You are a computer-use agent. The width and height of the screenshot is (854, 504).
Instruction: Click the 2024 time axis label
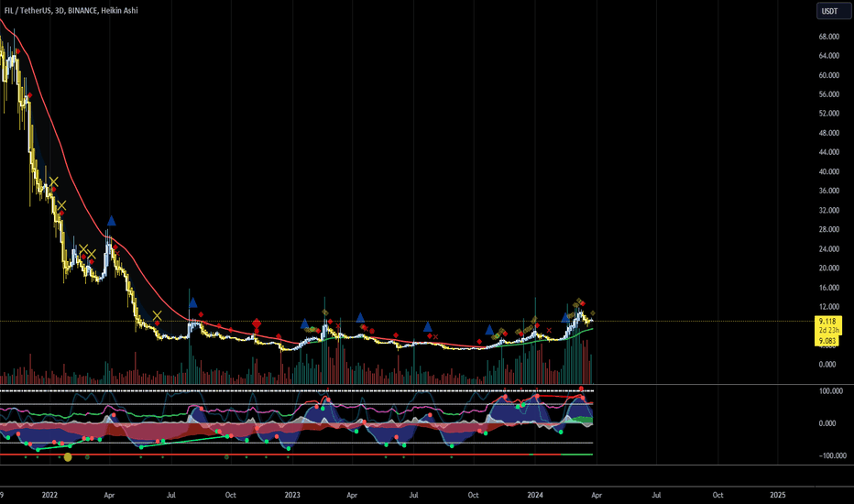(x=535, y=495)
